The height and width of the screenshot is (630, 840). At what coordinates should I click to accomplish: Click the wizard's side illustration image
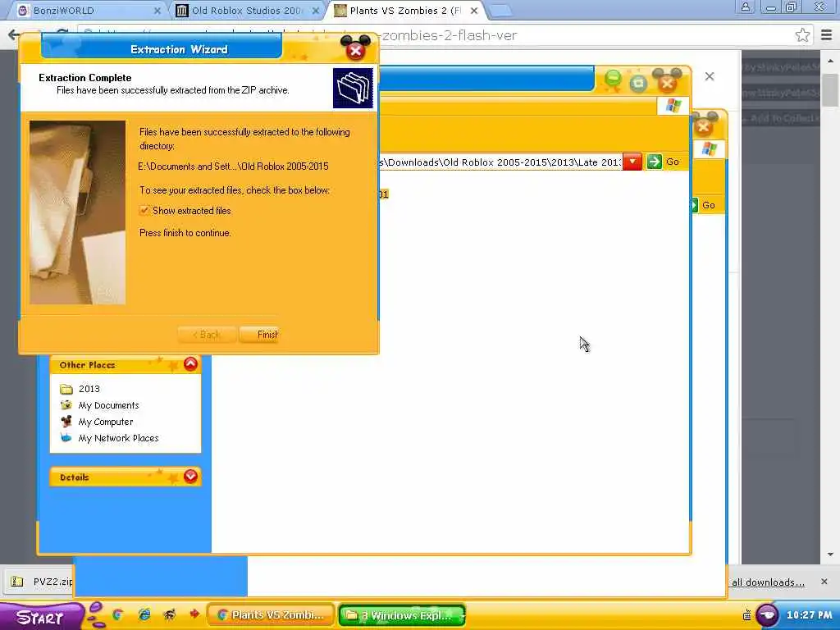78,212
